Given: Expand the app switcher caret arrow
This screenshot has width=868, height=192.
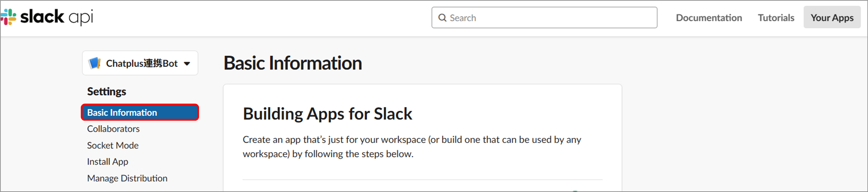Looking at the screenshot, I should coord(187,64).
